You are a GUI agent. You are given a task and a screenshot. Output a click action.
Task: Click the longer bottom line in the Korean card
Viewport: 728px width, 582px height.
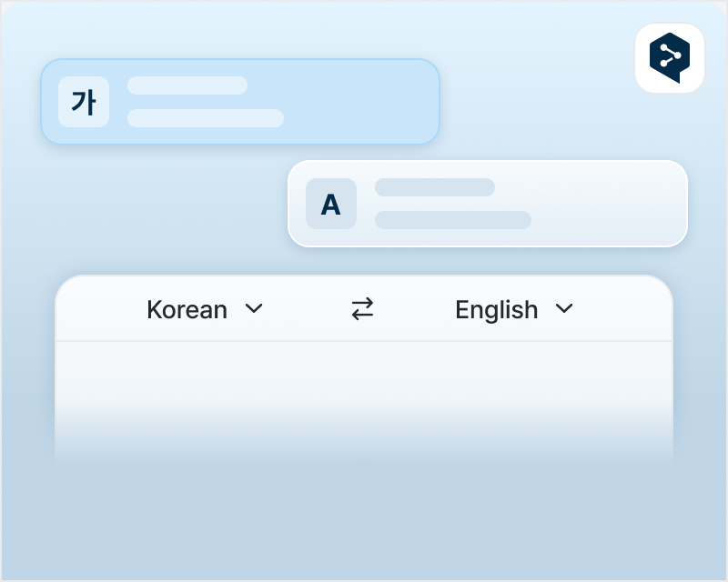[x=206, y=118]
